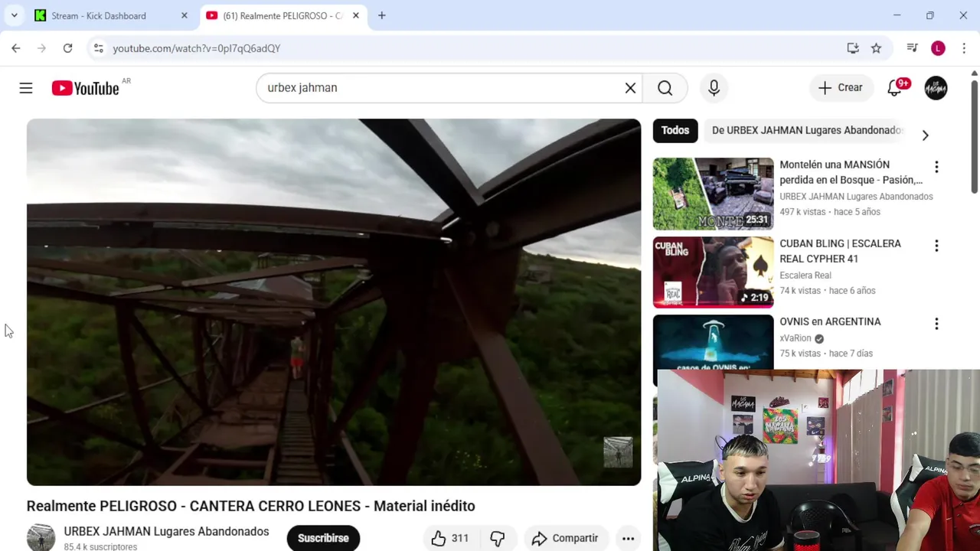The image size is (980, 551).
Task: Open URBEX JAHMAN Lugares Abandonados channel link
Action: [x=166, y=531]
